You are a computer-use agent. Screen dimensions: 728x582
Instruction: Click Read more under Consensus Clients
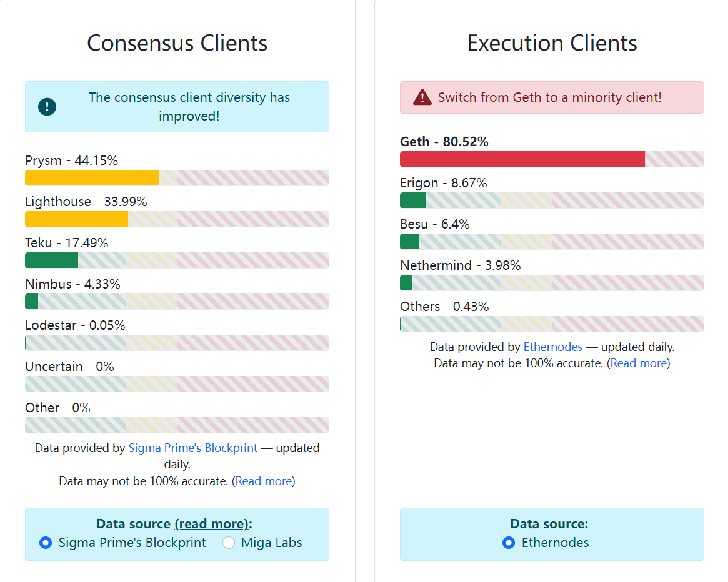pyautogui.click(x=264, y=481)
